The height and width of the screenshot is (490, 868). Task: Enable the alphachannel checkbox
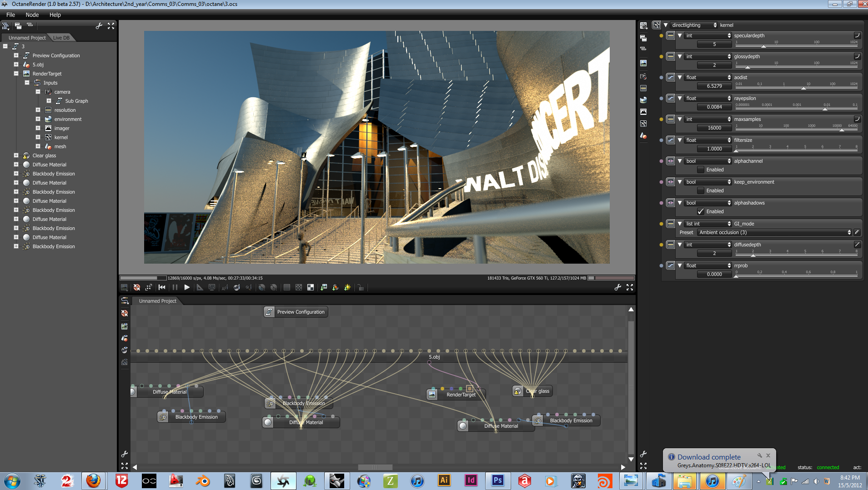[x=701, y=170]
